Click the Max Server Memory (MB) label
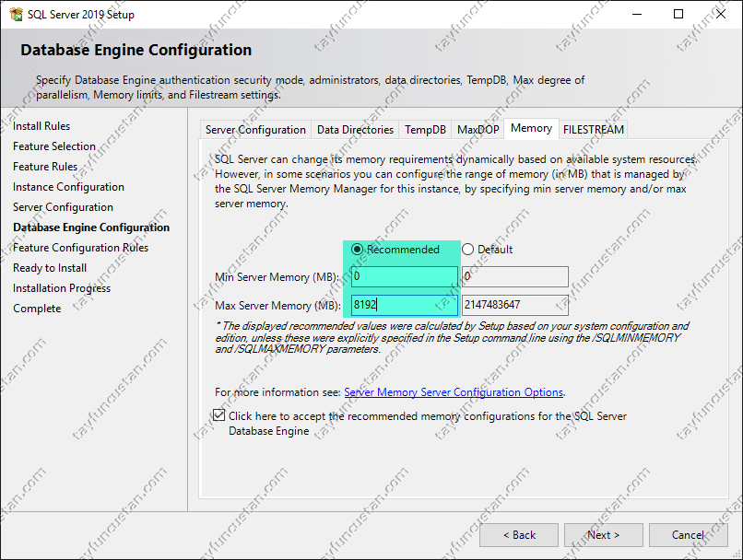The width and height of the screenshot is (743, 560). tap(277, 306)
